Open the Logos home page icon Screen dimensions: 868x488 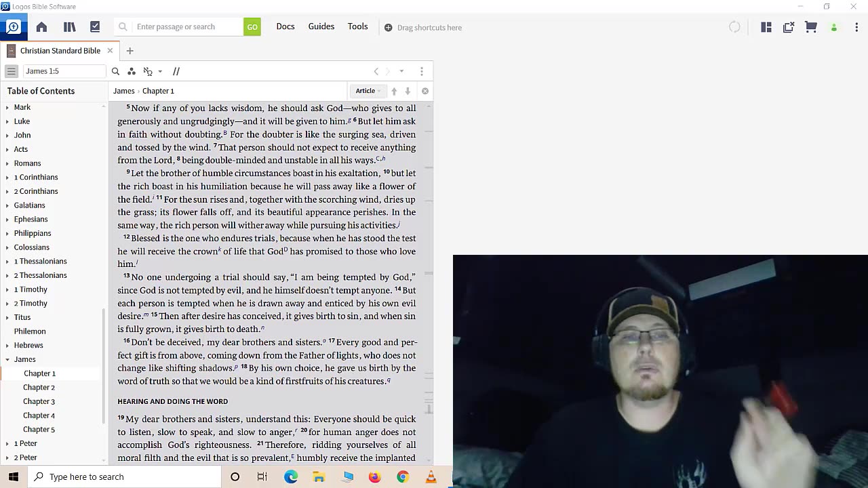(x=41, y=27)
